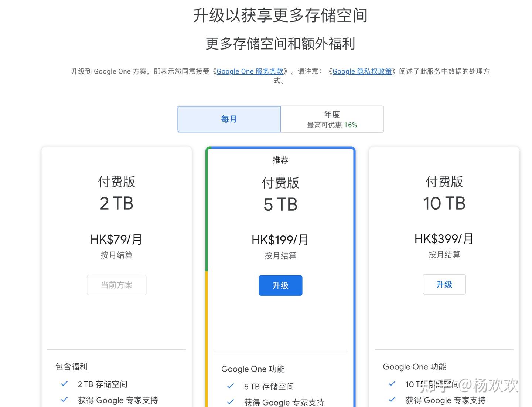Click the checkmark beside "2 TB 存储空间"
The width and height of the screenshot is (532, 407).
click(x=64, y=384)
